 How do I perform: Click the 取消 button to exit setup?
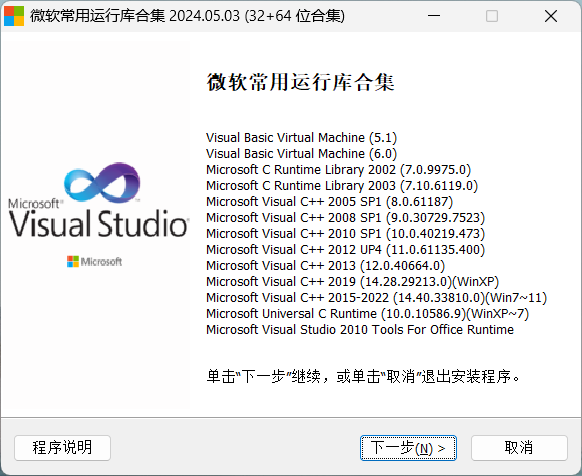(x=519, y=448)
